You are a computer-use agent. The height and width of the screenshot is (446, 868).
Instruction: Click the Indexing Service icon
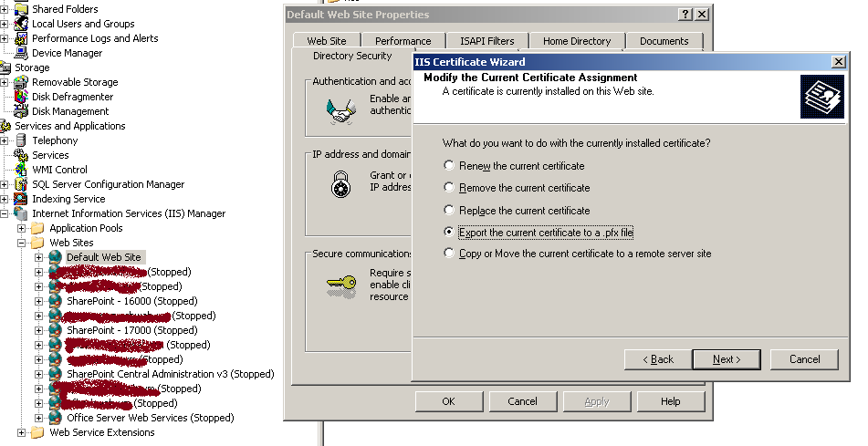coord(20,199)
